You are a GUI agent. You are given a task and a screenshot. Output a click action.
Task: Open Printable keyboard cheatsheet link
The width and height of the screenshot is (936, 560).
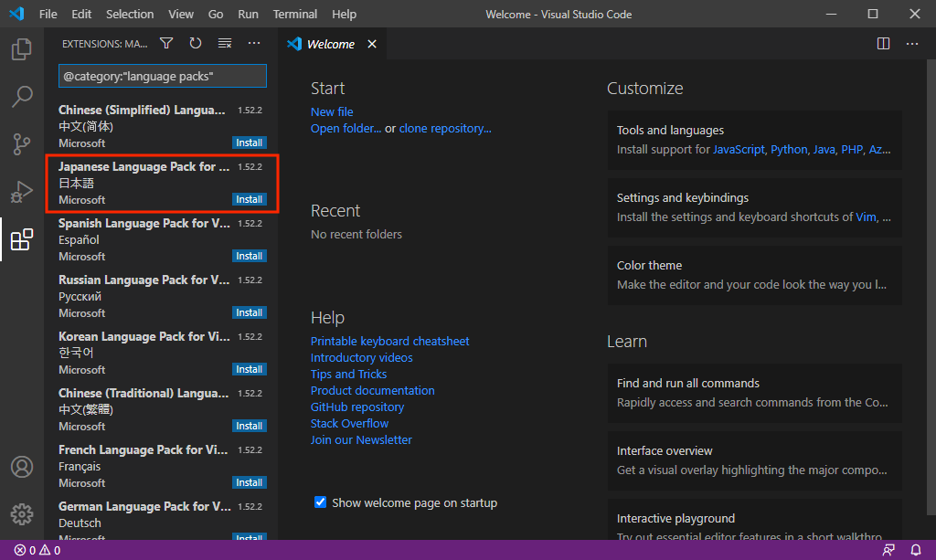389,341
